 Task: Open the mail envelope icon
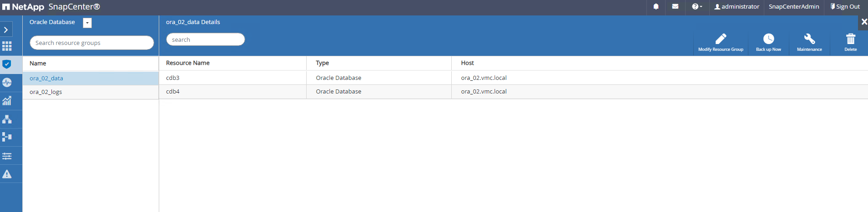675,7
